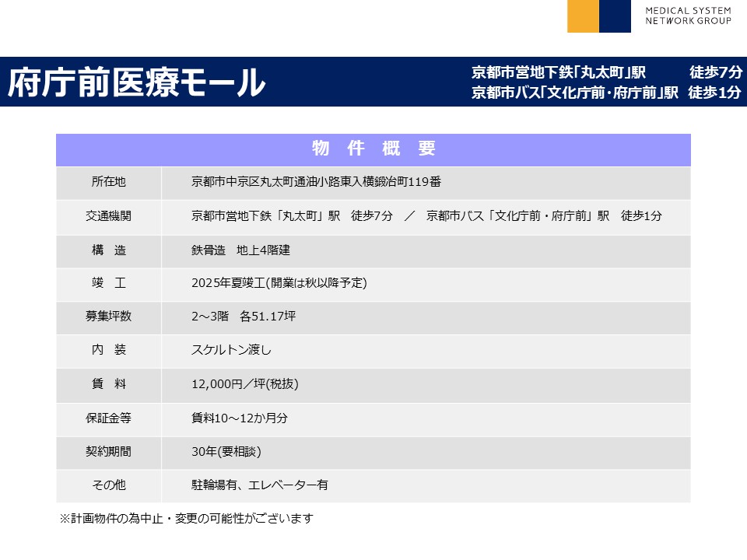
Task: Click the 12,000円/坪(税抜) rent value
Action: pyautogui.click(x=244, y=384)
